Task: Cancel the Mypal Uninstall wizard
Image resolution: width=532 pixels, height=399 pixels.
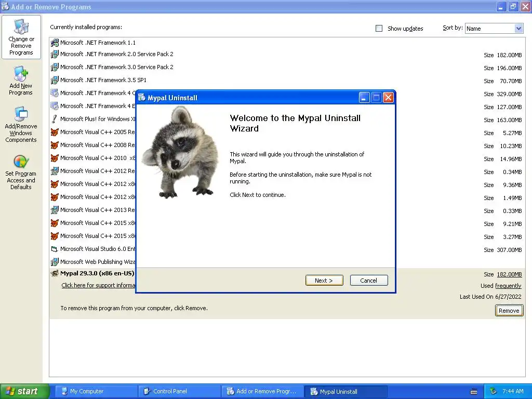Action: pos(369,281)
